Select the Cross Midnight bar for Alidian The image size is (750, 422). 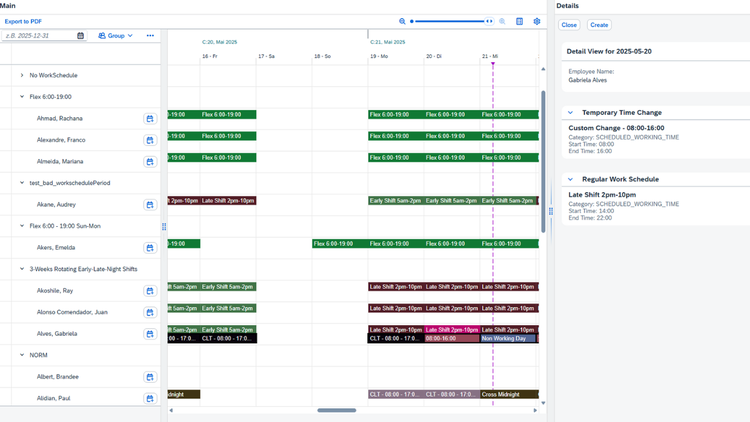coord(509,394)
